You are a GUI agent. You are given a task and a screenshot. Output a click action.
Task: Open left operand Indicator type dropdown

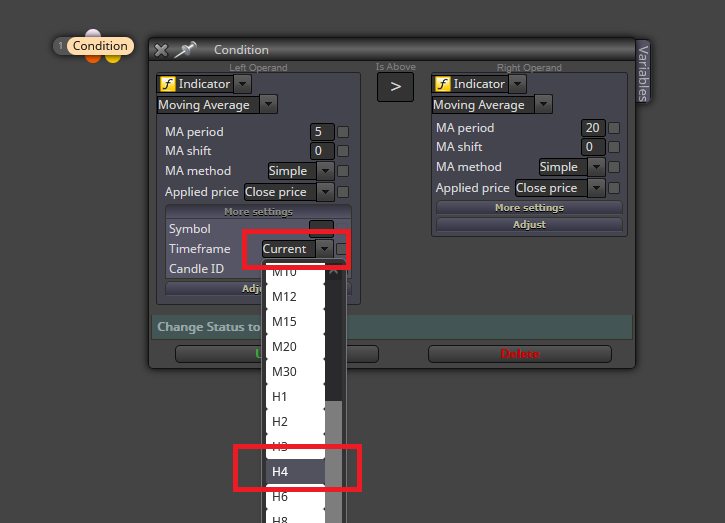click(242, 84)
